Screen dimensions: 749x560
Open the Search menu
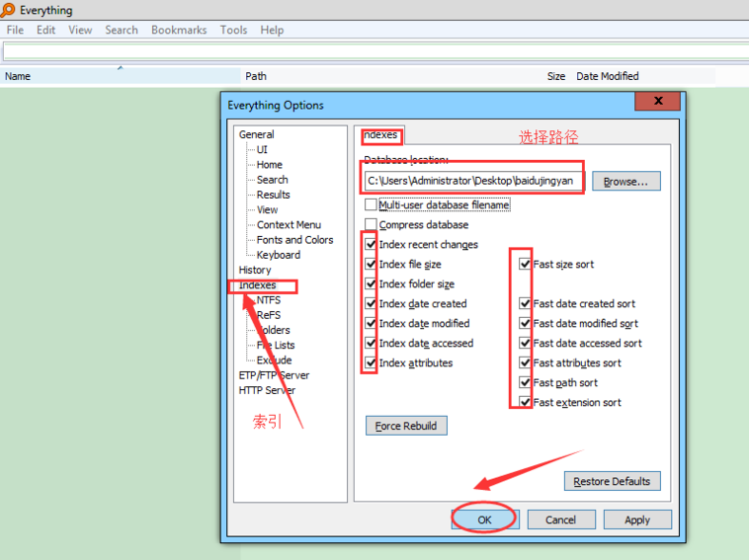122,30
